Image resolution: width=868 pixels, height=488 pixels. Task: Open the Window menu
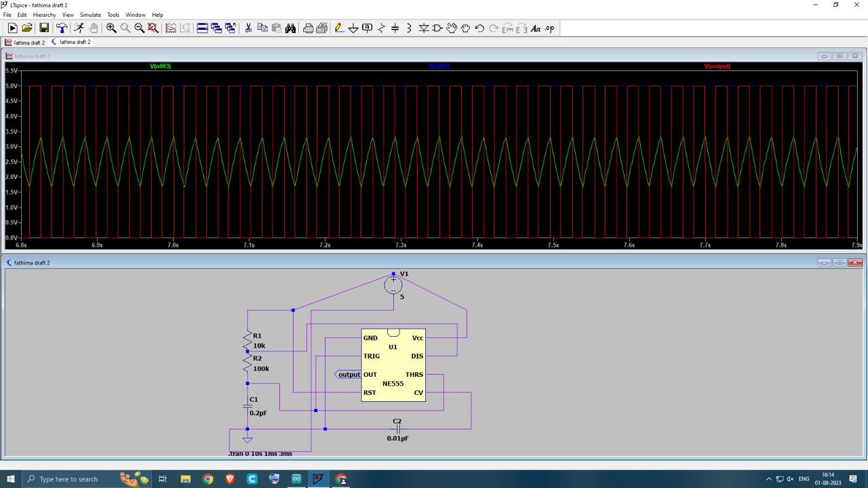pyautogui.click(x=136, y=14)
